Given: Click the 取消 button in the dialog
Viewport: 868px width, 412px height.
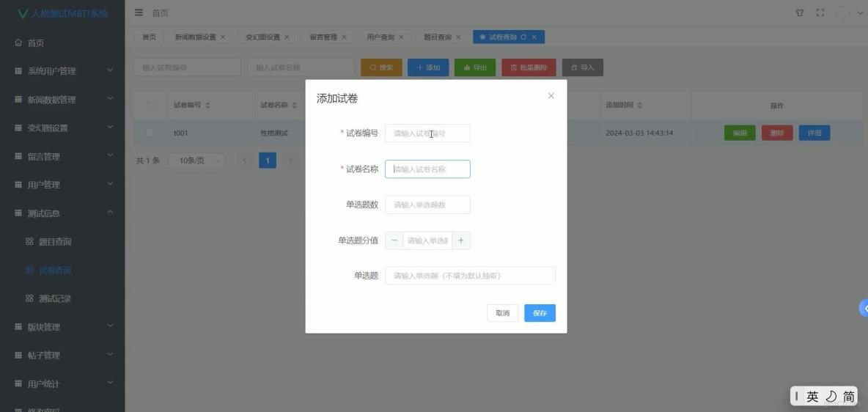Looking at the screenshot, I should [503, 313].
